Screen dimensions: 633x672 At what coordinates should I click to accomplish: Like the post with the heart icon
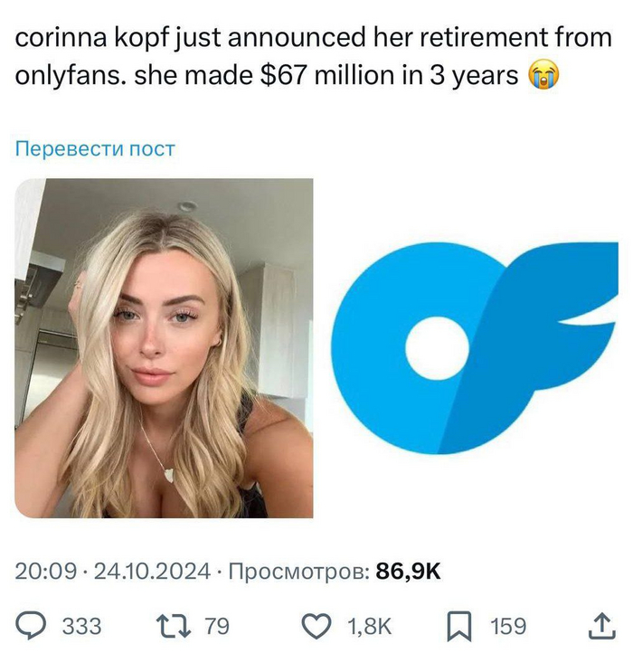point(316,626)
